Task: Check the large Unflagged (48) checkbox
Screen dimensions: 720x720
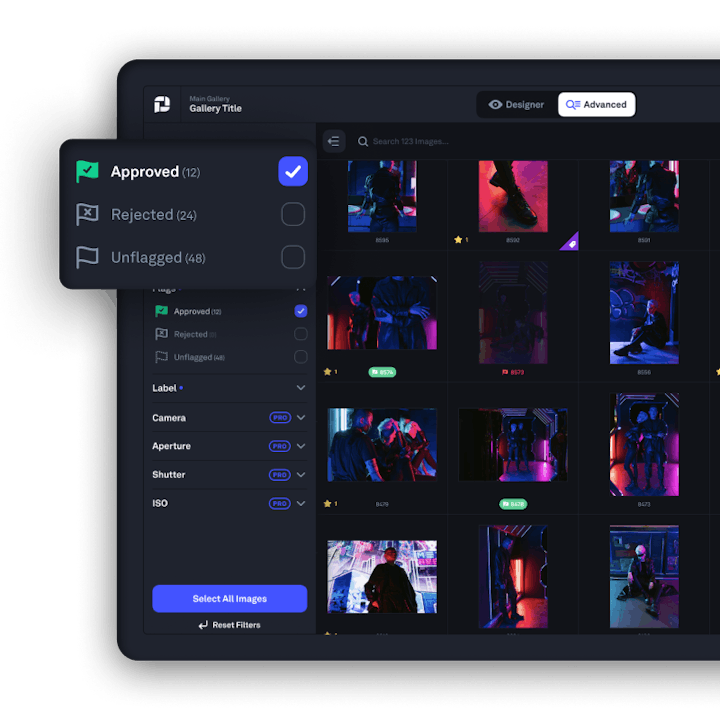Action: 293,257
